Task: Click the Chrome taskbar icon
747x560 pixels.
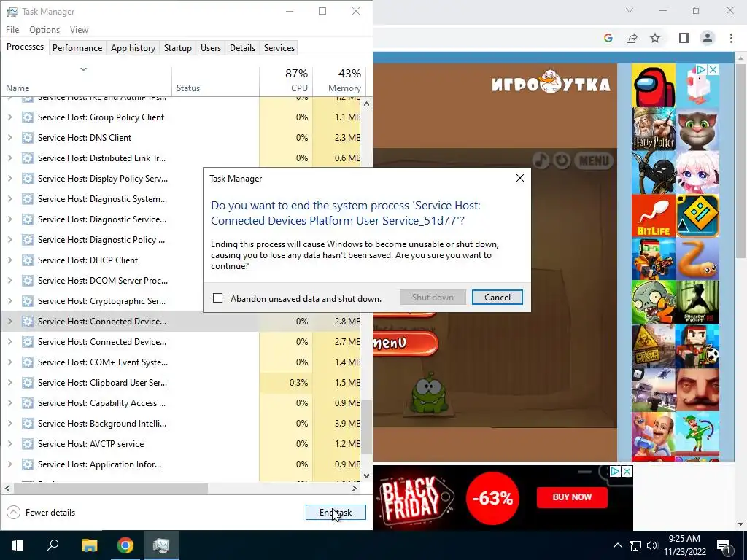Action: tap(125, 545)
